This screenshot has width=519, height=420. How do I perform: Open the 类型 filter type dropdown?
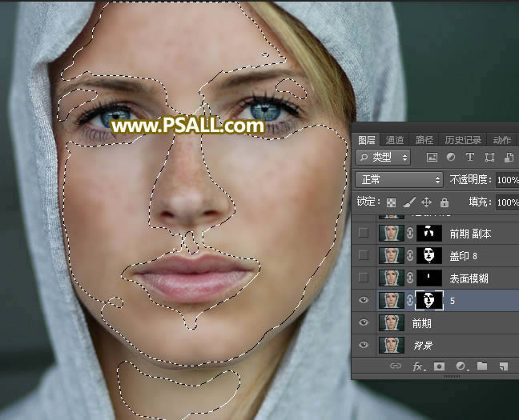click(x=383, y=158)
